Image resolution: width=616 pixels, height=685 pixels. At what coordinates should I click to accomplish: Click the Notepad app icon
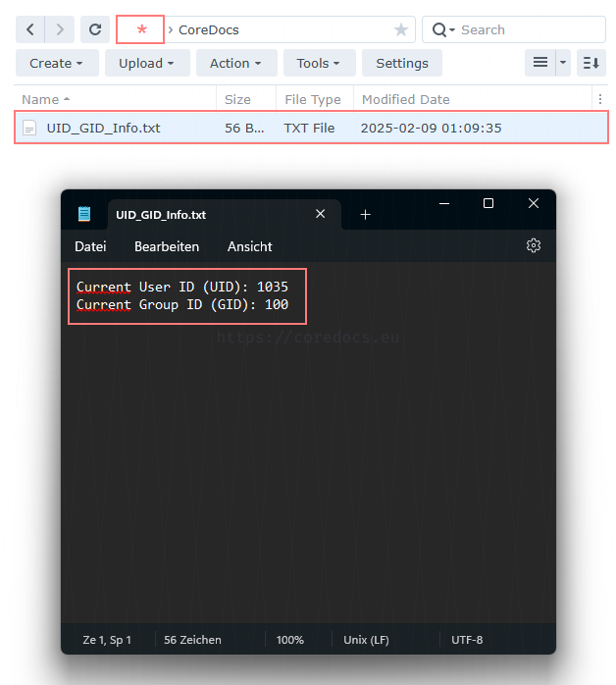(x=83, y=214)
